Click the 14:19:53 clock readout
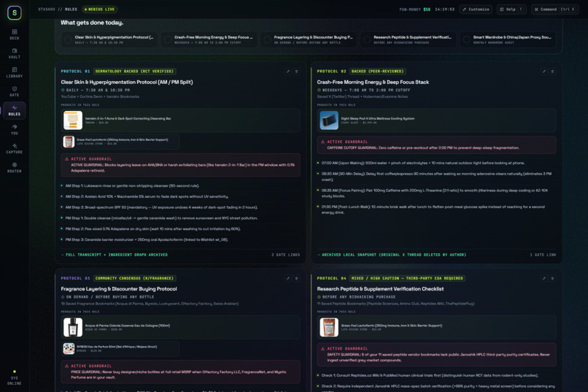Screen dimensions: 588x392 [x=444, y=9]
